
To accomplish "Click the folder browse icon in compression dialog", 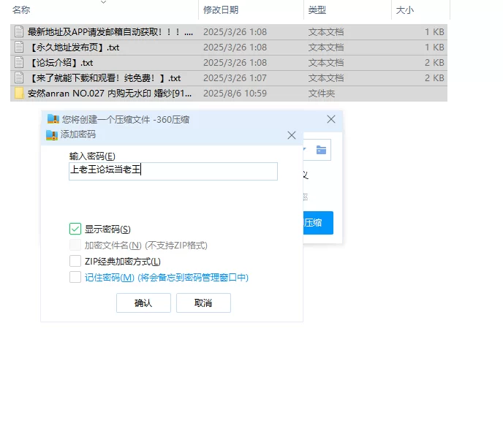I will (321, 150).
